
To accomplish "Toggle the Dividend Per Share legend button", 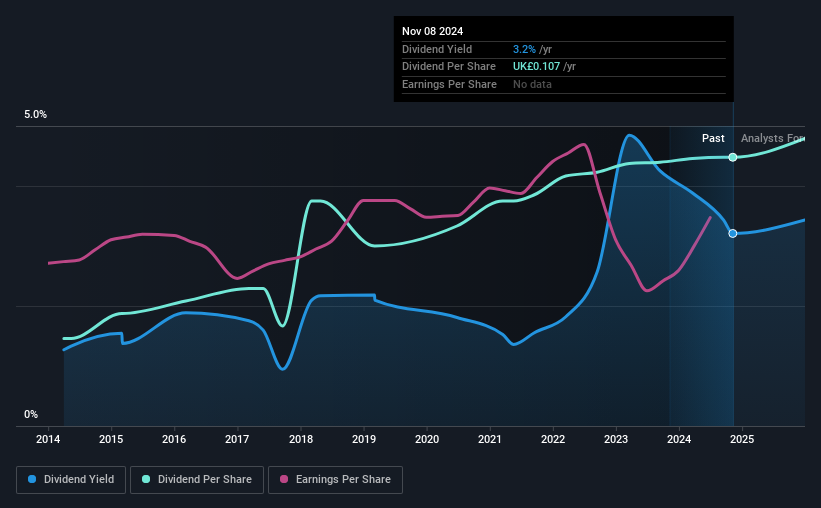I will pyautogui.click(x=197, y=480).
